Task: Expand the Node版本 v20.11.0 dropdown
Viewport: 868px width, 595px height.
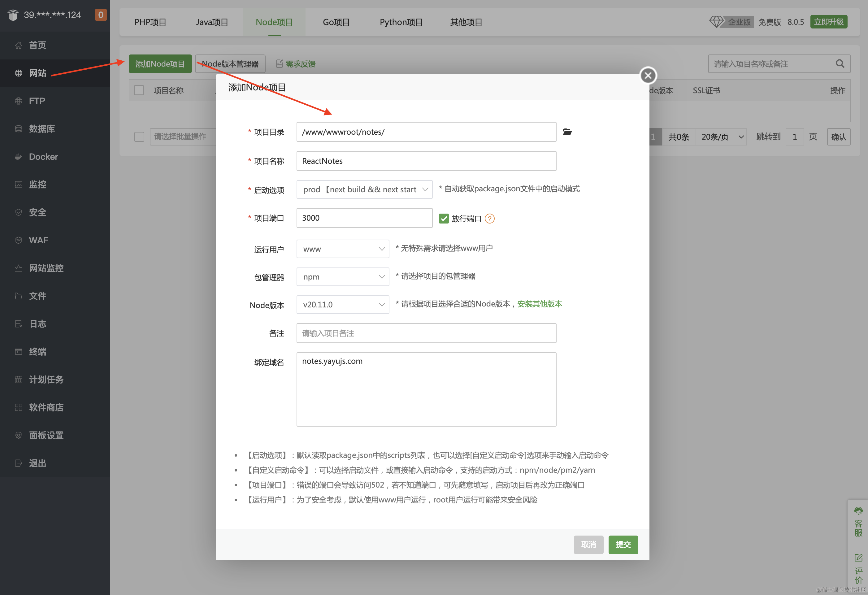Action: point(342,304)
